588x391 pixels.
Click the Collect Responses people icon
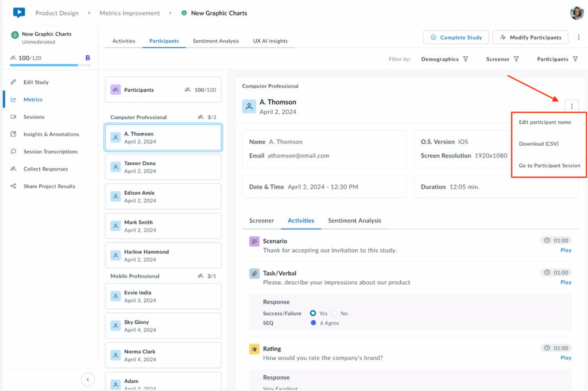(13, 169)
